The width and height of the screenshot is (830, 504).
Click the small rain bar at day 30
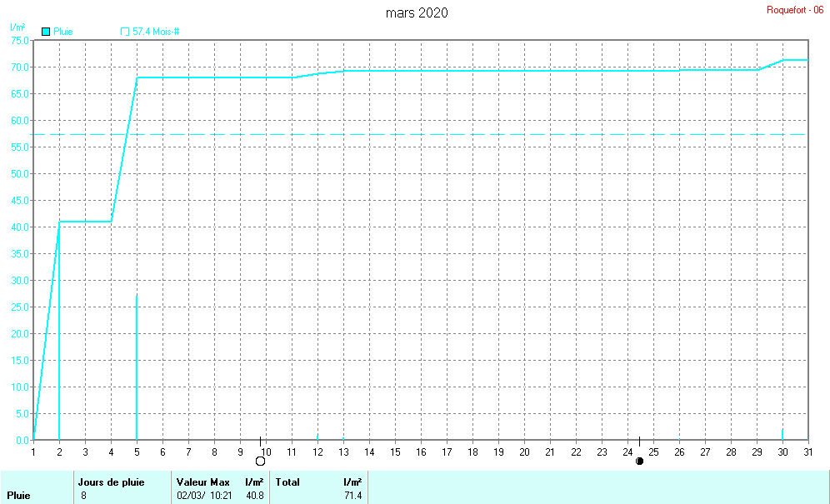[x=782, y=435]
